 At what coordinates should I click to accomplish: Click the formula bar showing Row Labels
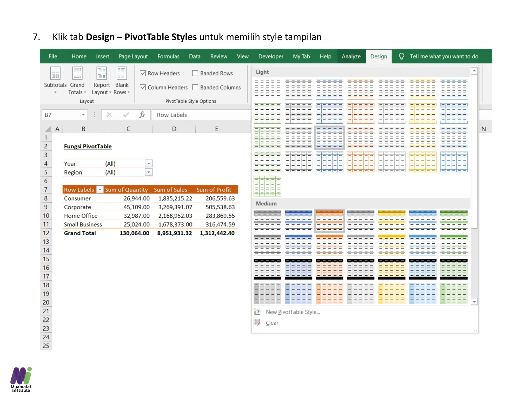pyautogui.click(x=201, y=115)
